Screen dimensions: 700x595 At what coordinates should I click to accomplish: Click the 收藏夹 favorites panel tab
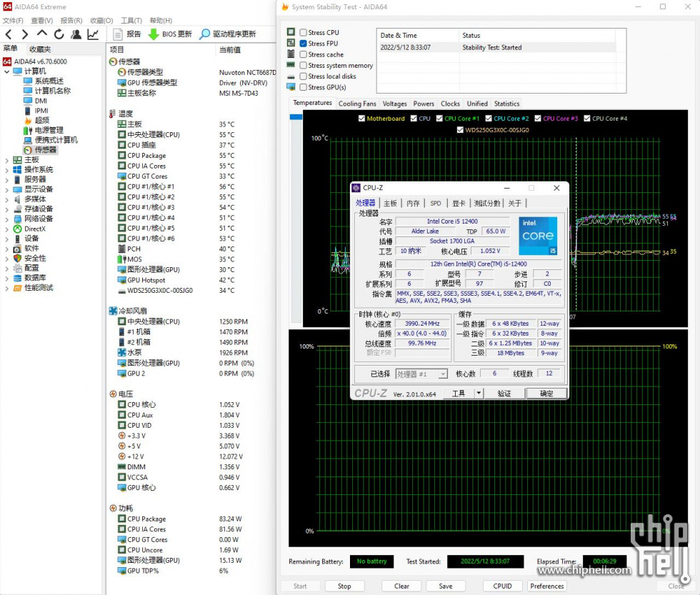[x=40, y=49]
